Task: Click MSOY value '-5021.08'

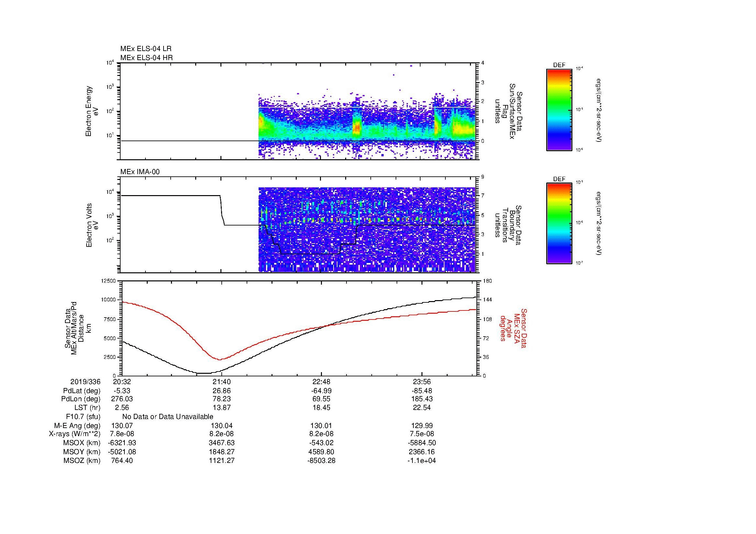Action: tap(122, 452)
